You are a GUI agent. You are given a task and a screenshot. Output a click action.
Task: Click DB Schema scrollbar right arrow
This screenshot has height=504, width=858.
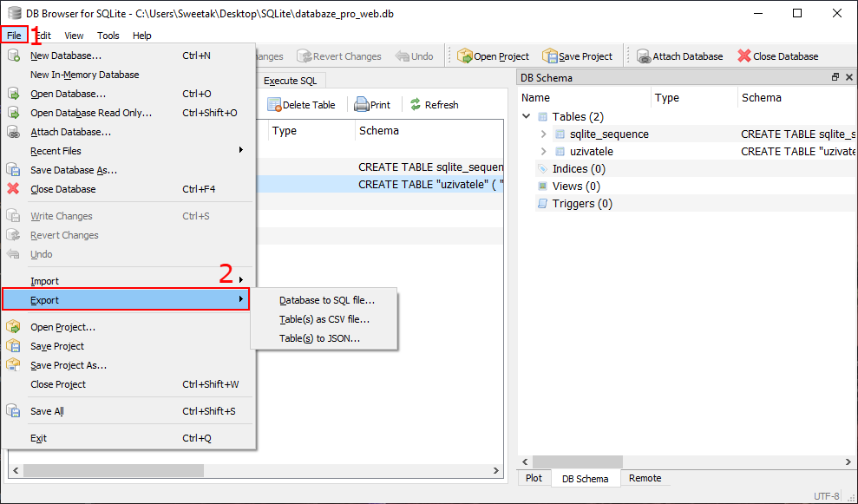coord(850,461)
